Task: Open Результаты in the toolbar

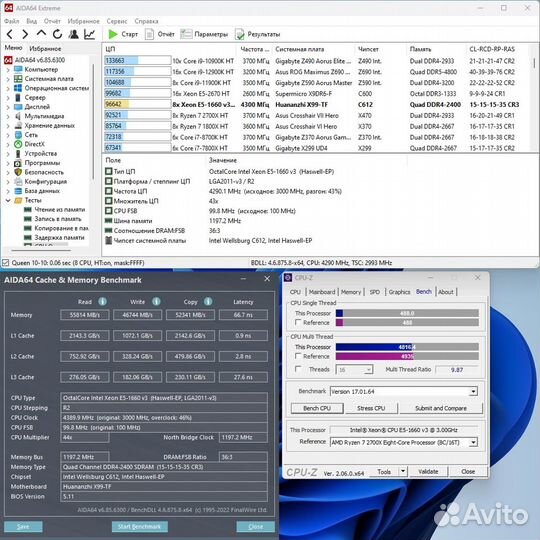Action: point(257,34)
